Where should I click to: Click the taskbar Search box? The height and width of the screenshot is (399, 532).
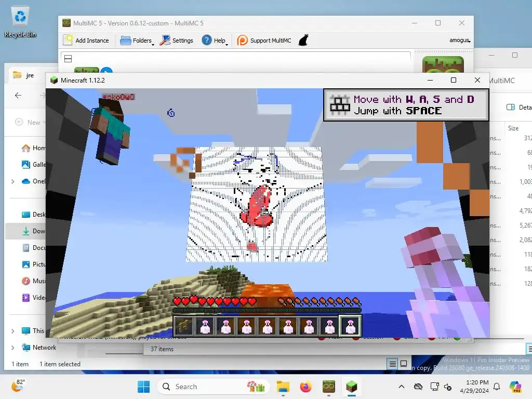click(213, 387)
